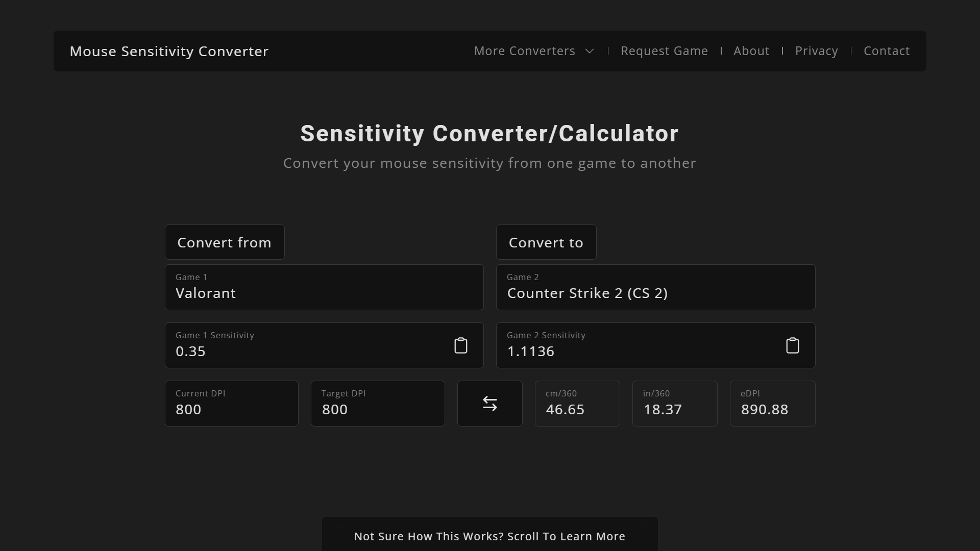Open Game 2 Counter Strike 2 selector
Image resolution: width=980 pixels, height=551 pixels.
655,287
